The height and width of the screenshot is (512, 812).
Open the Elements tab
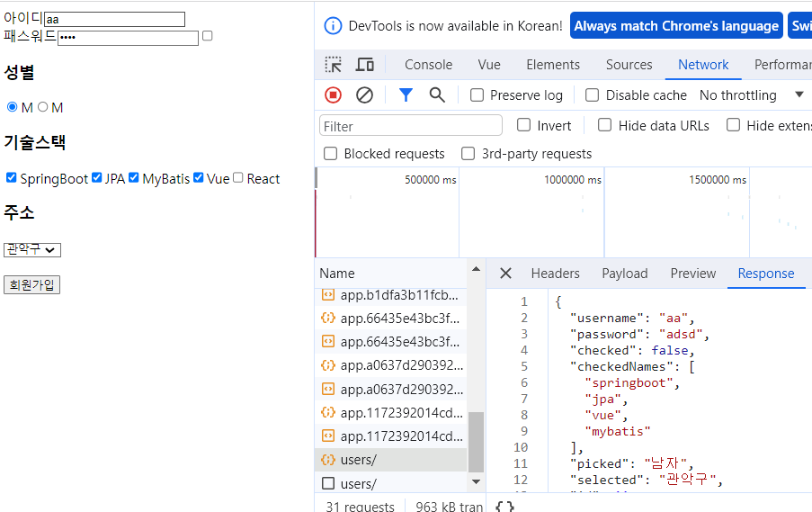pyautogui.click(x=553, y=65)
